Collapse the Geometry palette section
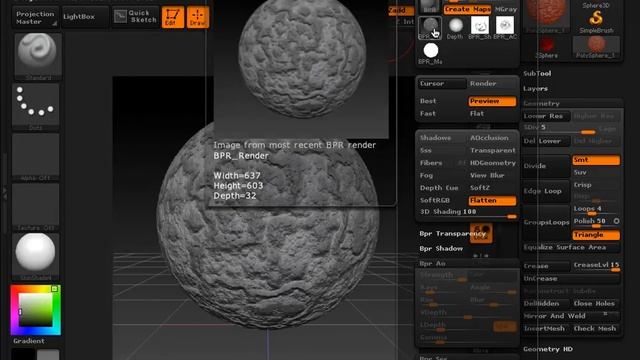 tap(542, 104)
